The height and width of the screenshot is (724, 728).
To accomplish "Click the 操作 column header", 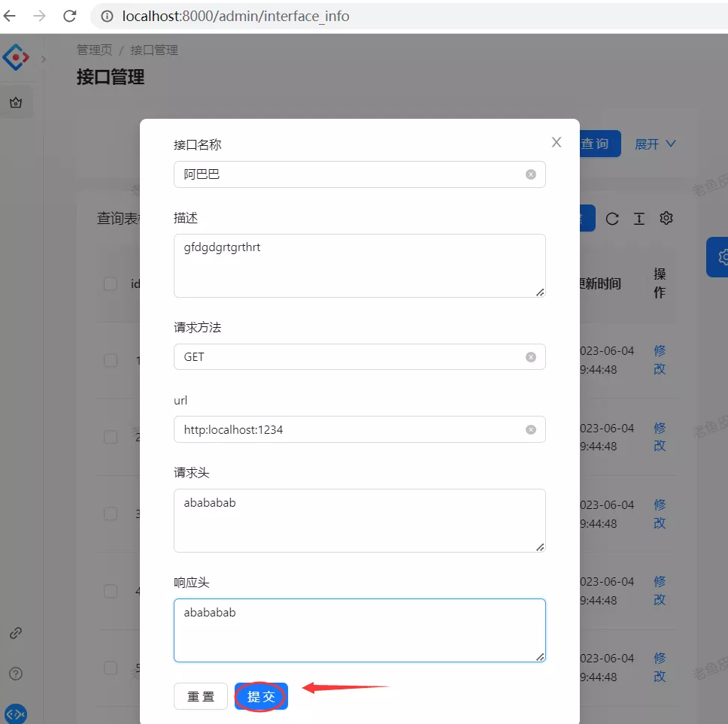I will [x=660, y=283].
